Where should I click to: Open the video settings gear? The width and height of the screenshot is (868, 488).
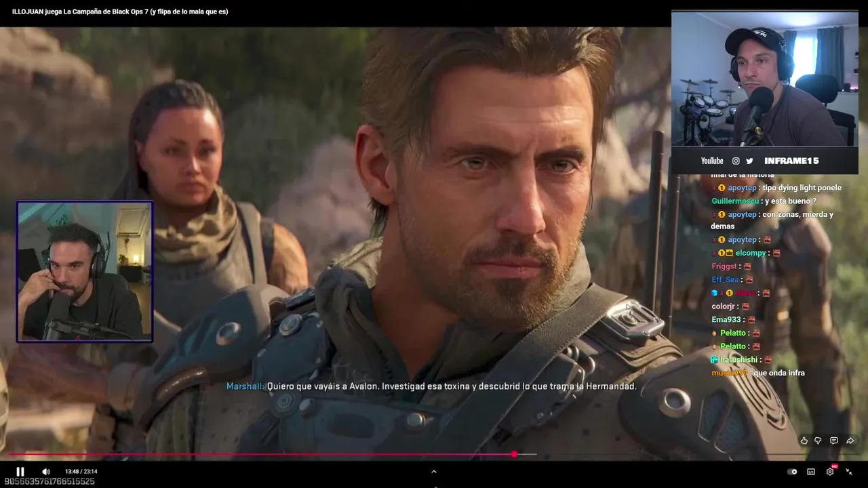(x=830, y=472)
